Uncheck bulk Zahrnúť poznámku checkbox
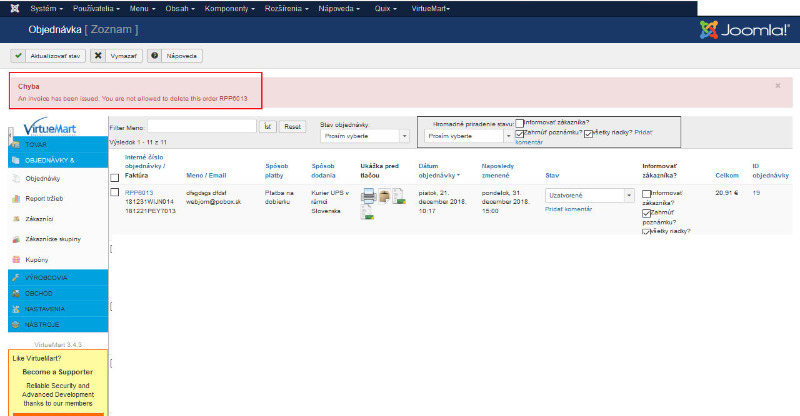Screen dimensions: 800x416 [x=519, y=134]
